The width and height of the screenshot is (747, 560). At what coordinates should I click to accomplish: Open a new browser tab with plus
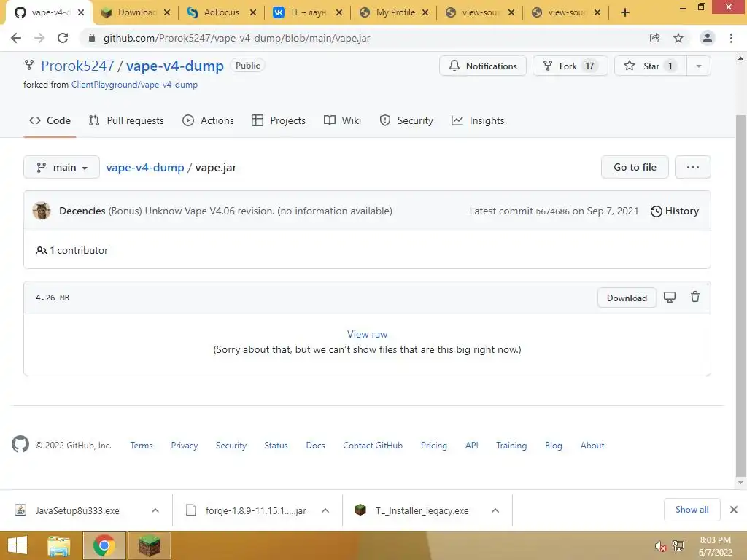click(625, 12)
